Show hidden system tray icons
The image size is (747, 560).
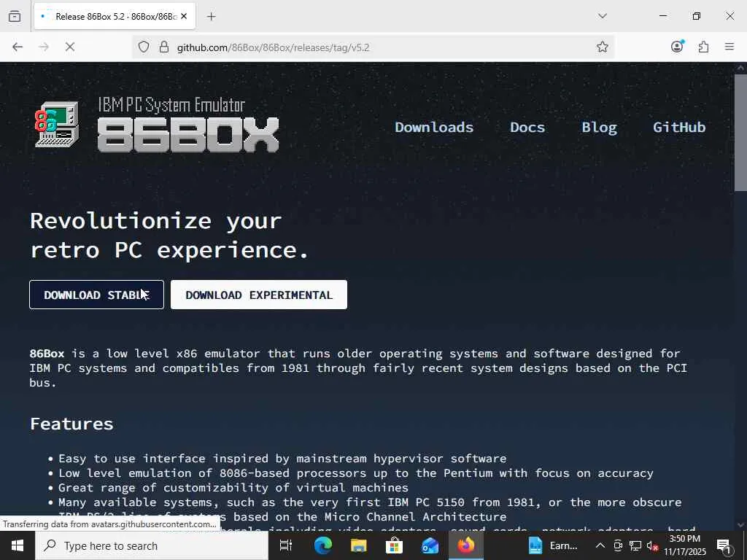(600, 545)
